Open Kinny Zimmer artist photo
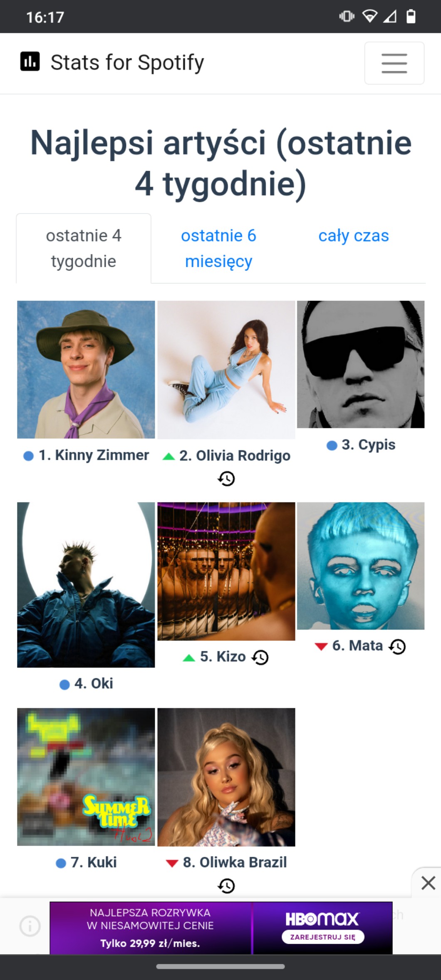Image resolution: width=441 pixels, height=980 pixels. pyautogui.click(x=86, y=370)
